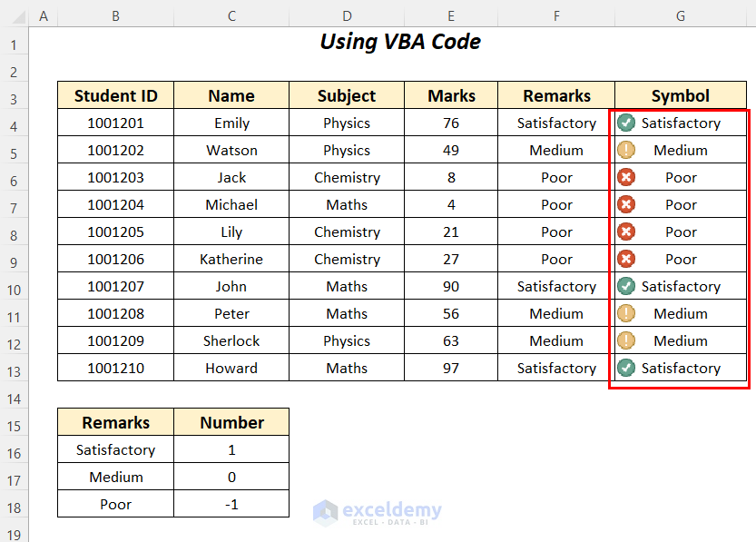This screenshot has height=542, width=756.
Task: Select cell with Student ID 1001210
Action: pyautogui.click(x=116, y=368)
